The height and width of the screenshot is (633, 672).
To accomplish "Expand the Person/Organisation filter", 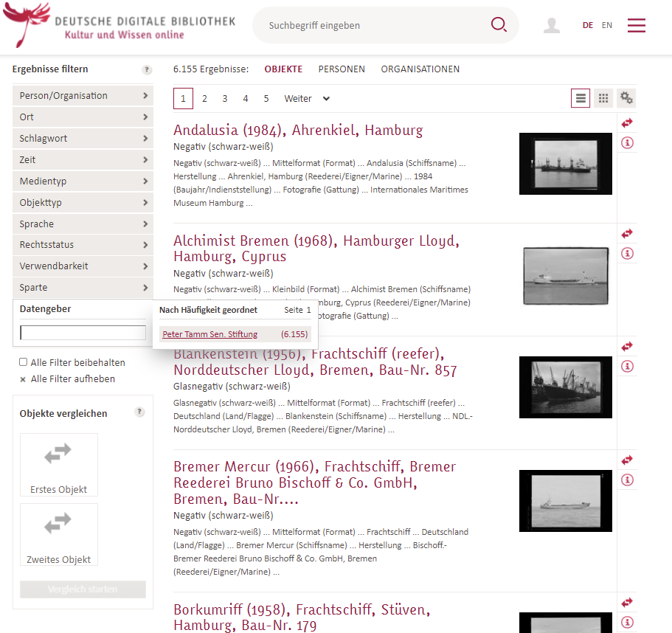I will 83,96.
